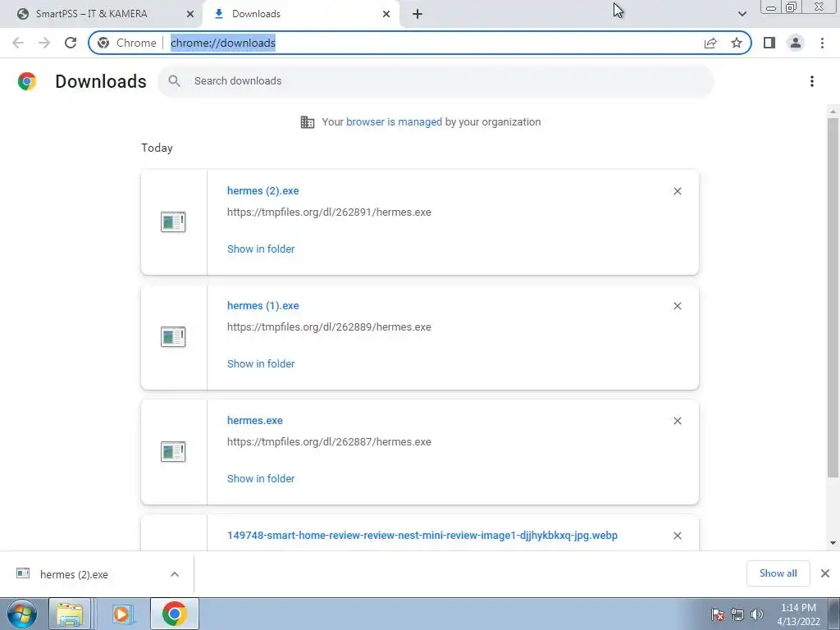Click the organization building icon

point(308,122)
